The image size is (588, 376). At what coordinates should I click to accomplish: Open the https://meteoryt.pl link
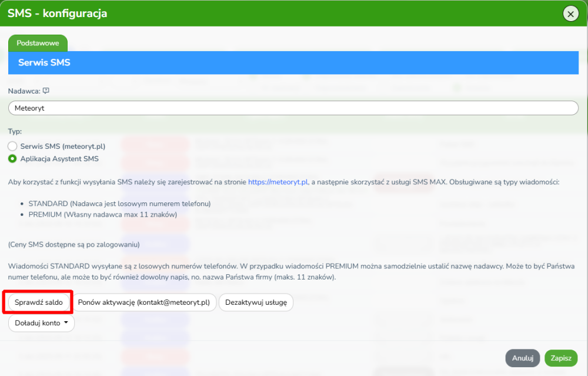coord(278,182)
